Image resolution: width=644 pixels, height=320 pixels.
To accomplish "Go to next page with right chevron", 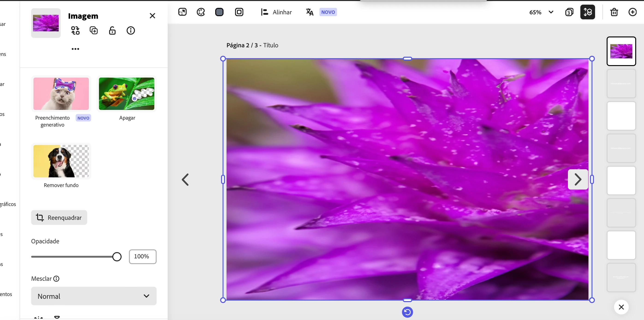I will [x=578, y=179].
